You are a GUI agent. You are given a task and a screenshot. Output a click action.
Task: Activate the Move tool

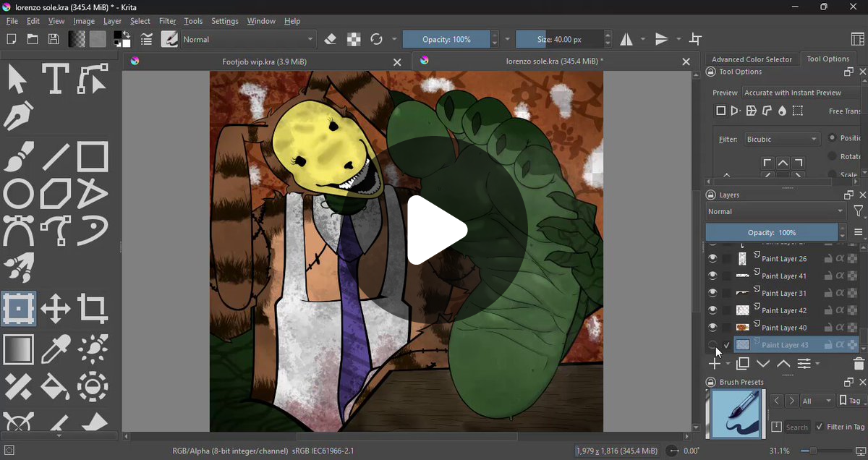pos(55,310)
